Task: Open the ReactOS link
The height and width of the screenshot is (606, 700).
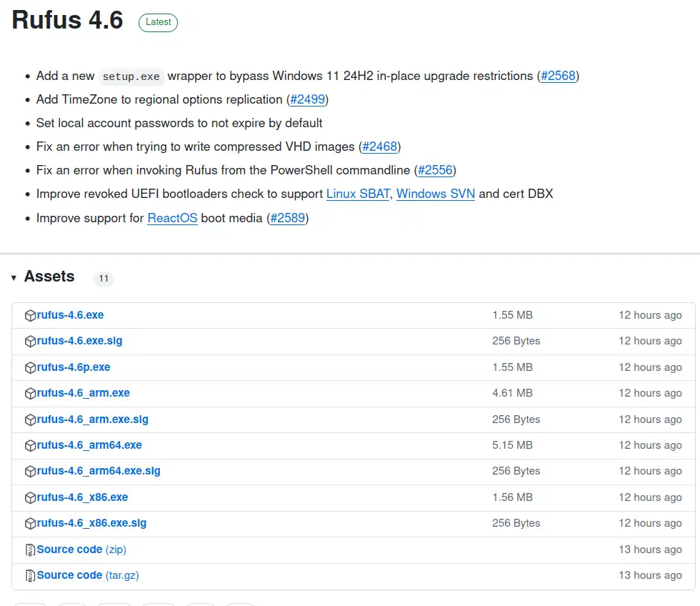Action: (x=172, y=218)
